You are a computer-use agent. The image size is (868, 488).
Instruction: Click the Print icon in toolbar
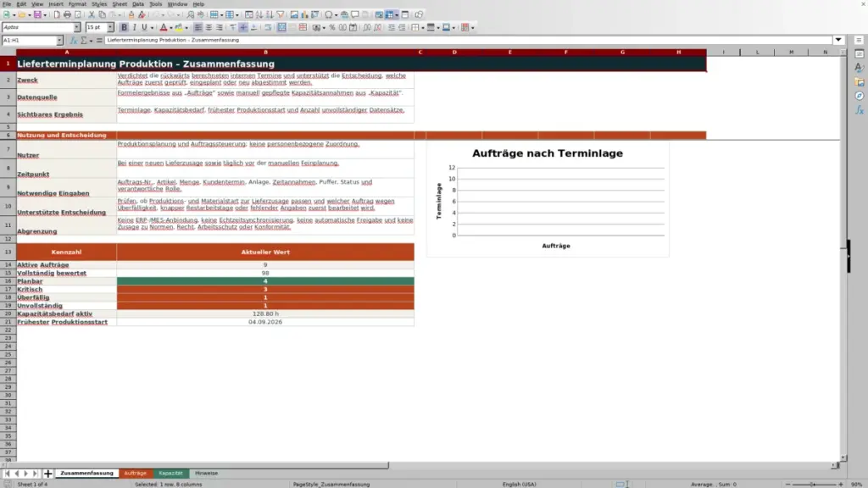pyautogui.click(x=67, y=15)
